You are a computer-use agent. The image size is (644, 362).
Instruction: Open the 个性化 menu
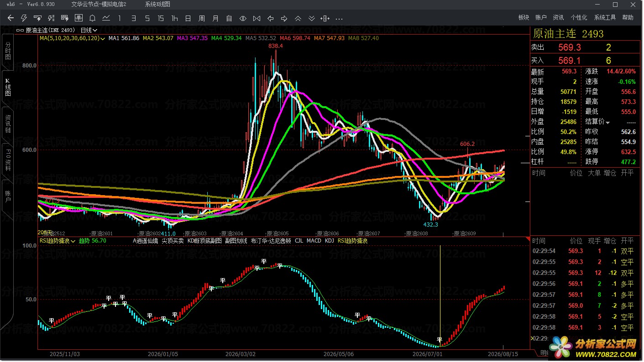click(579, 18)
